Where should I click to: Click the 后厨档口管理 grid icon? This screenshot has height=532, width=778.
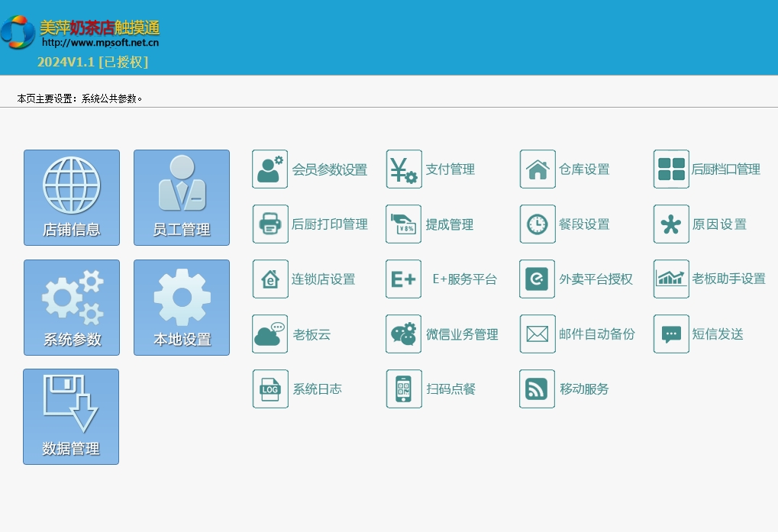click(671, 169)
